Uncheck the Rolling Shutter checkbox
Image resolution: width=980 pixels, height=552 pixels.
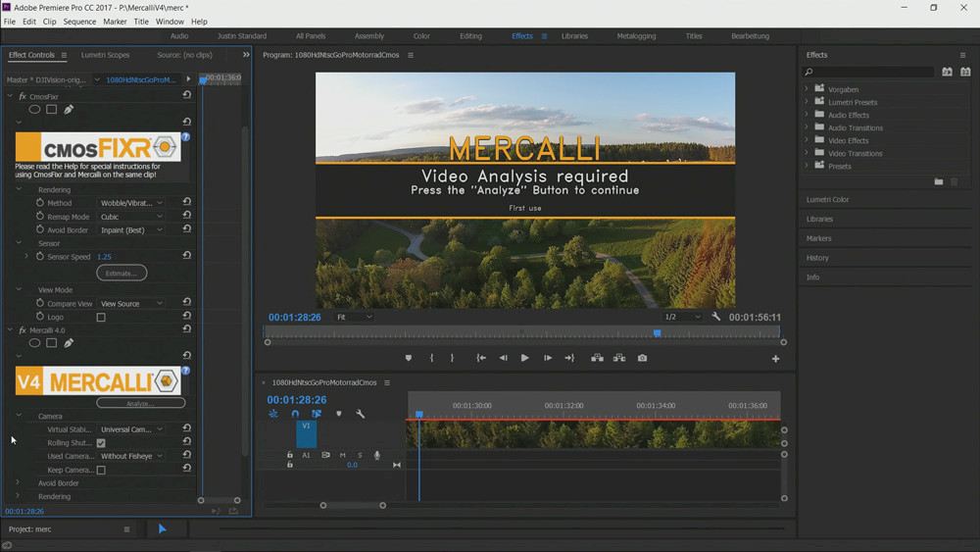[101, 443]
